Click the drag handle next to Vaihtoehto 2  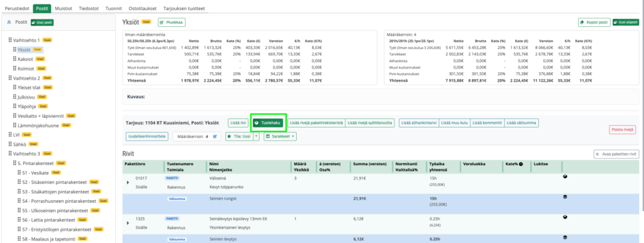tap(10, 78)
